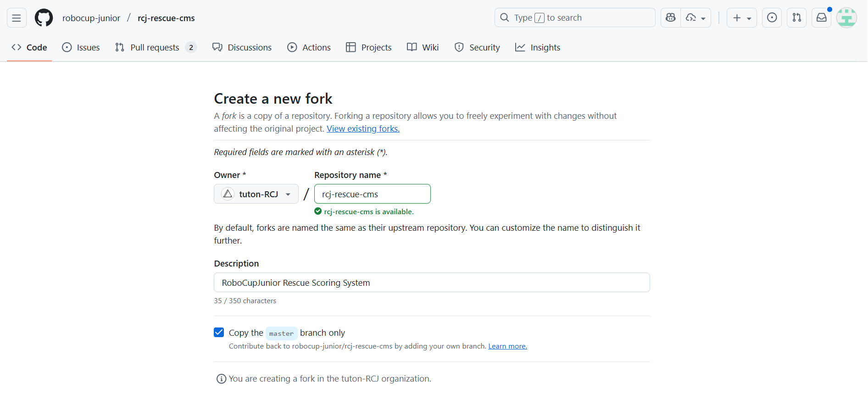868x394 pixels.
Task: Click the master branch label
Action: click(281, 333)
